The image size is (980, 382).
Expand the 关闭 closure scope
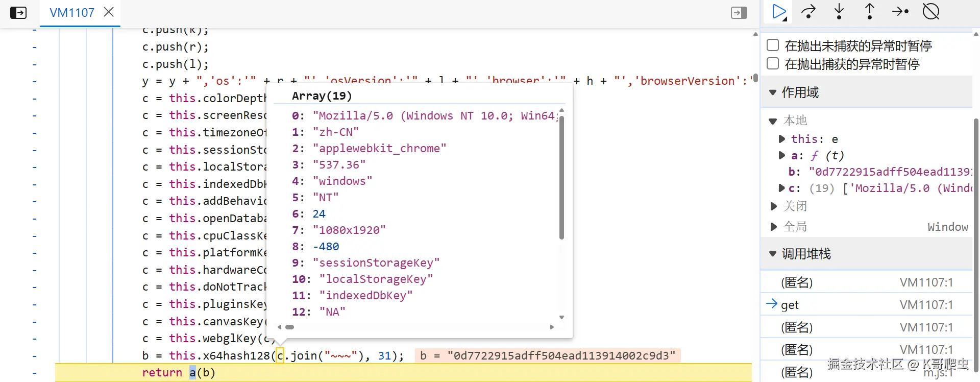773,206
